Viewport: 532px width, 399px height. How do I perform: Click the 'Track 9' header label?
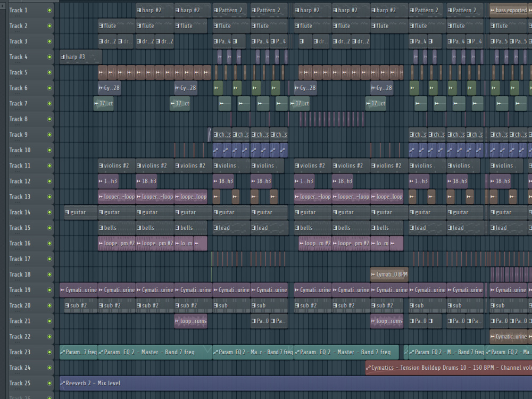18,135
